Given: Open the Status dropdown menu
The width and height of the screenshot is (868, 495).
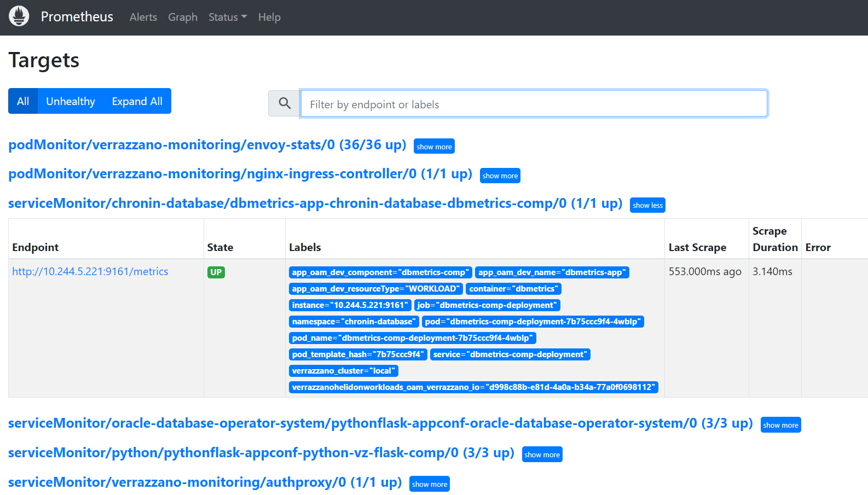Looking at the screenshot, I should 228,17.
